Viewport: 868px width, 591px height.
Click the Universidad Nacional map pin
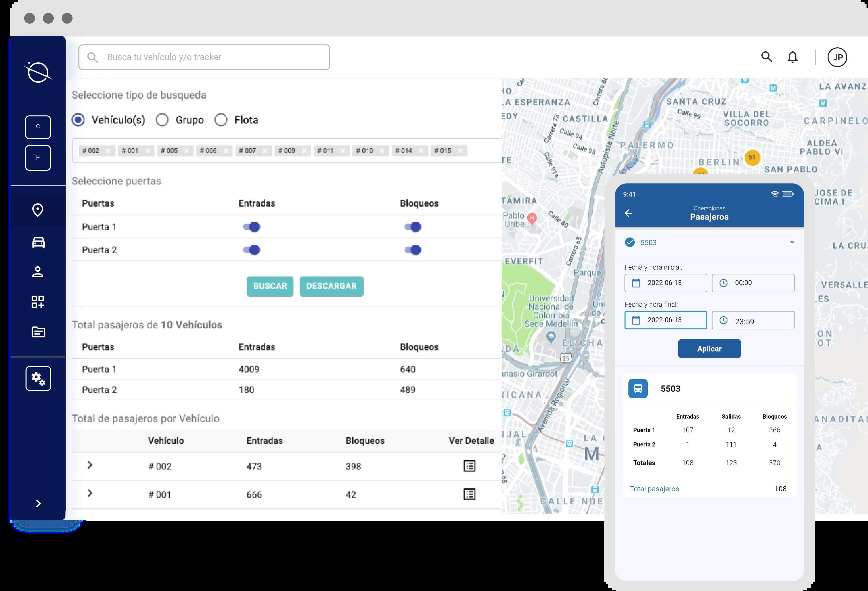[550, 337]
